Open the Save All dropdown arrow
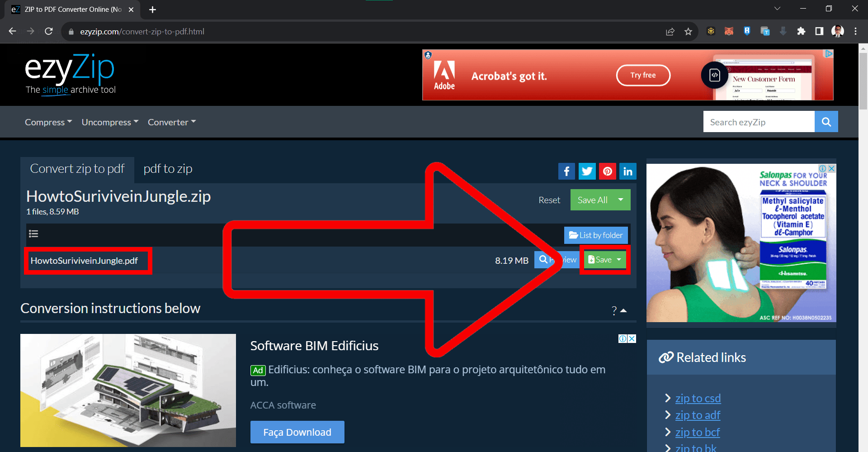This screenshot has width=868, height=452. (620, 200)
